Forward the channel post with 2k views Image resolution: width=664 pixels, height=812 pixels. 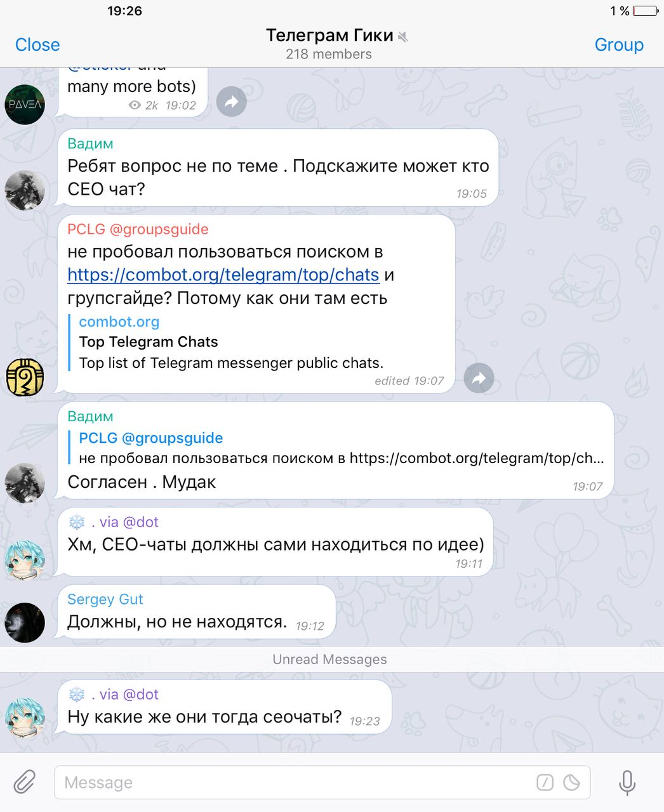[x=231, y=101]
